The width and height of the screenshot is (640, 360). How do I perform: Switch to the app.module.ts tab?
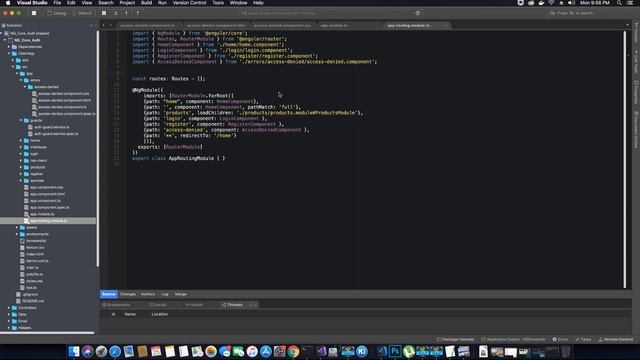[350, 25]
